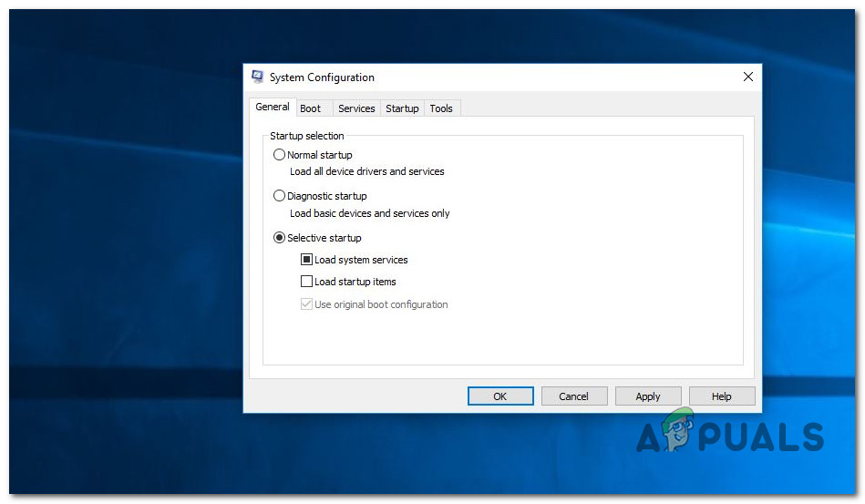Enable the Load startup items checkbox
The height and width of the screenshot is (504, 865).
tap(307, 282)
